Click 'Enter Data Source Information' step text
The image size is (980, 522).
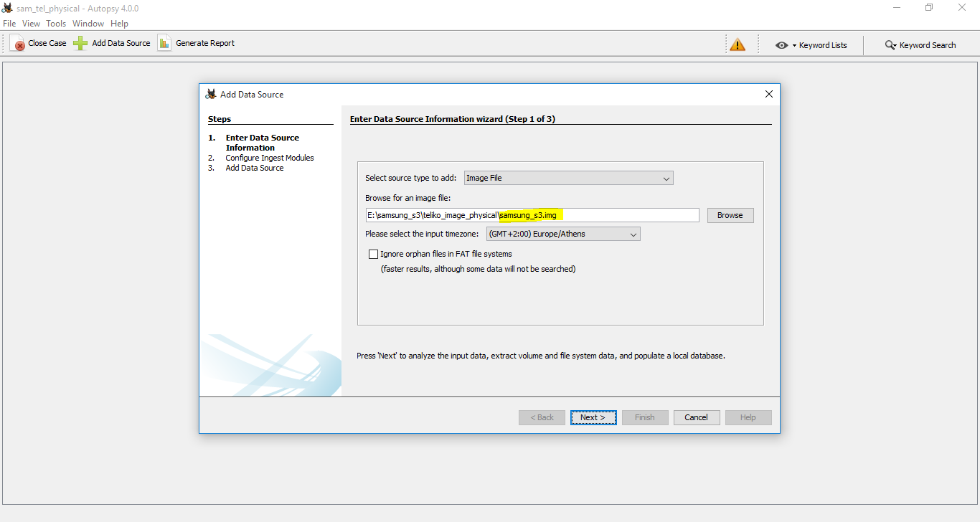263,143
